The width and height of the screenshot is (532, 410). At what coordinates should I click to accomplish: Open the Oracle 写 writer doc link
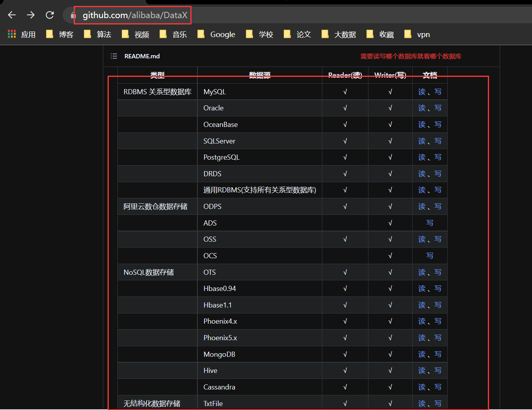438,108
